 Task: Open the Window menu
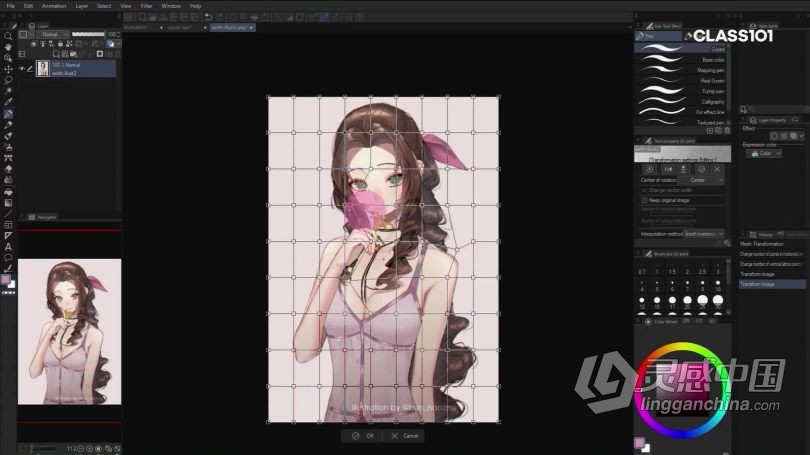point(171,6)
